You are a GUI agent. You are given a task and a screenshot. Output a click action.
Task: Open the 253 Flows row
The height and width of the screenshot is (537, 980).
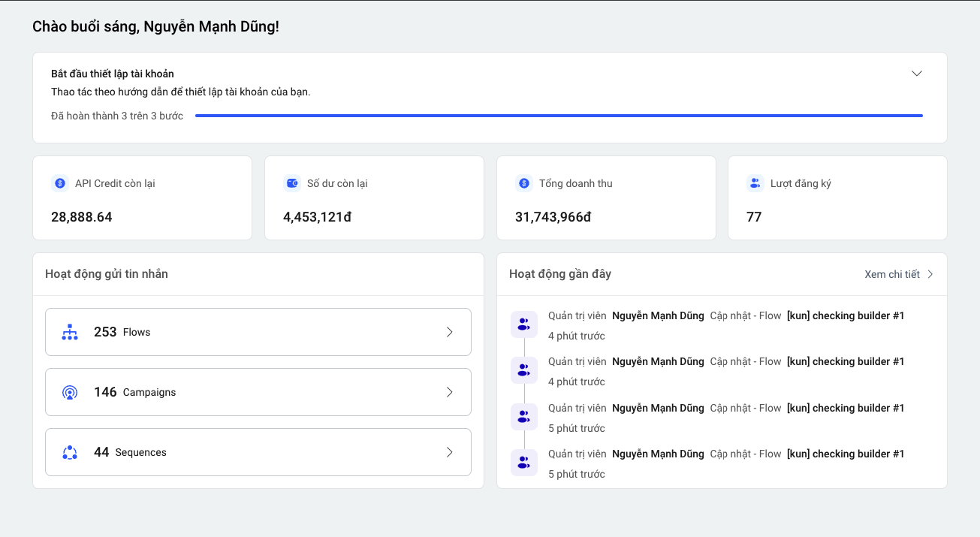258,332
